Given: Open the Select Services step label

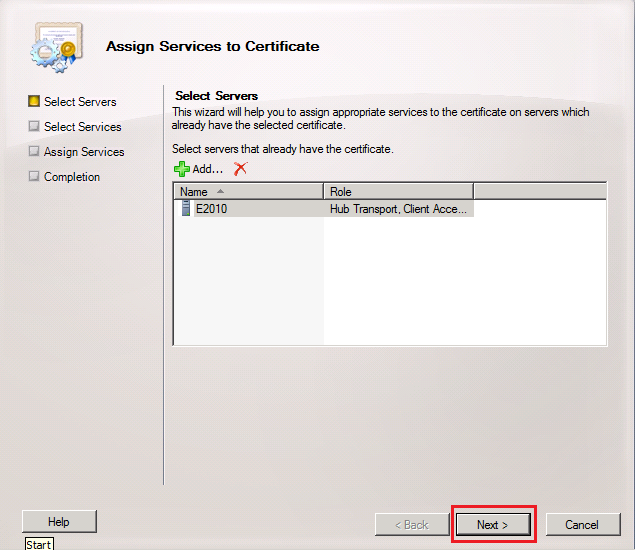Looking at the screenshot, I should pos(82,127).
